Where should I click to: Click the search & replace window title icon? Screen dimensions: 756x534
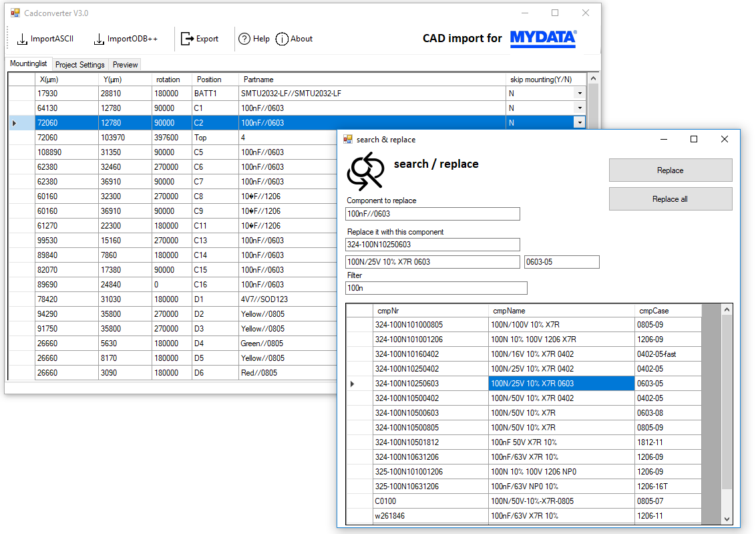(348, 140)
